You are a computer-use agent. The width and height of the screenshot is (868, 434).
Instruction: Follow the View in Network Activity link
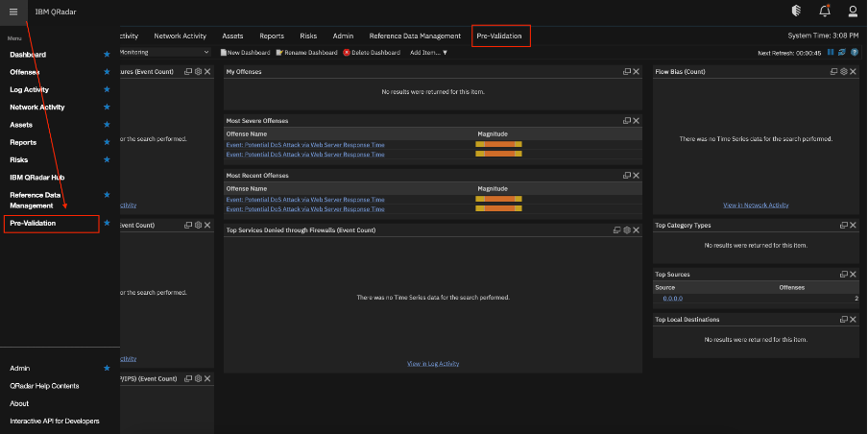756,205
